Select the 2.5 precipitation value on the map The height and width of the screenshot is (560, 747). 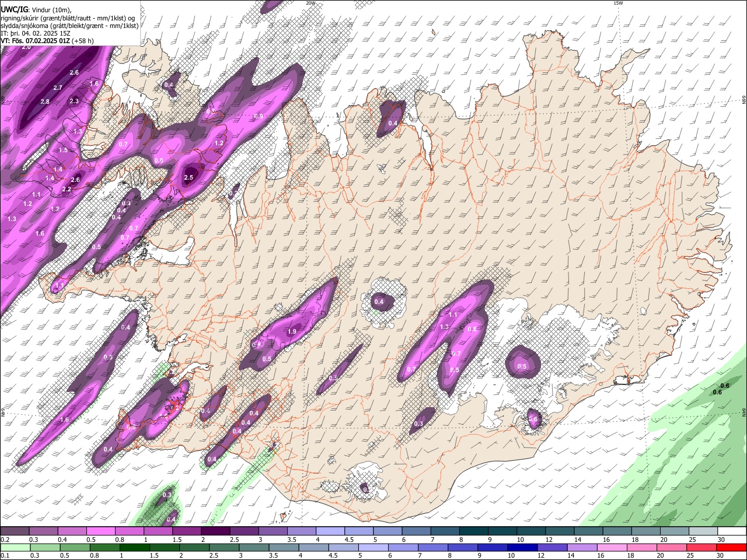(x=189, y=177)
